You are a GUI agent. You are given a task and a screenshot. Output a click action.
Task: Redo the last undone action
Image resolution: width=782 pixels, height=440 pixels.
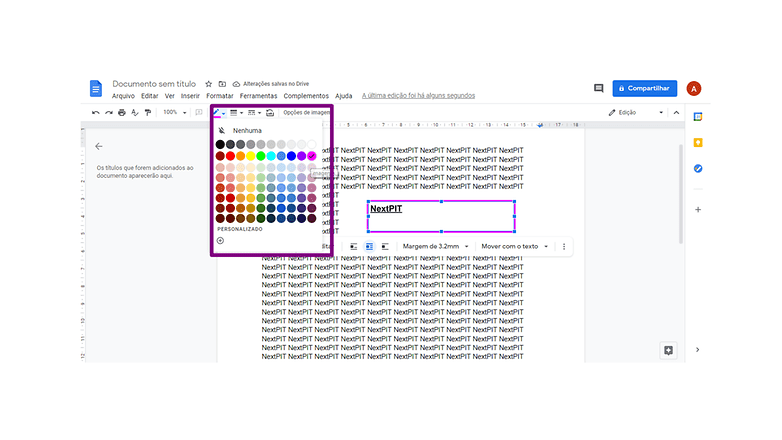109,113
